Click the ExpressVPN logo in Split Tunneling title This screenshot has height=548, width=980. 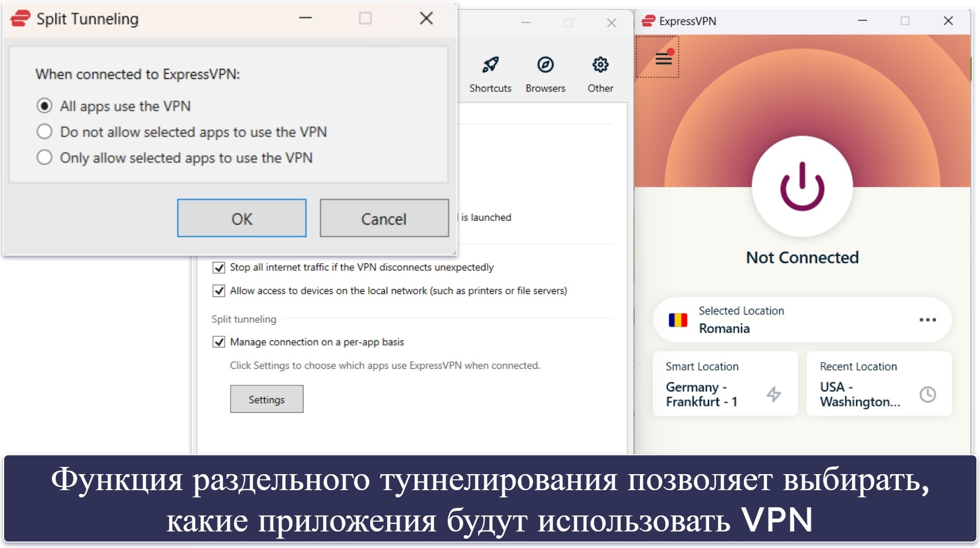(20, 19)
